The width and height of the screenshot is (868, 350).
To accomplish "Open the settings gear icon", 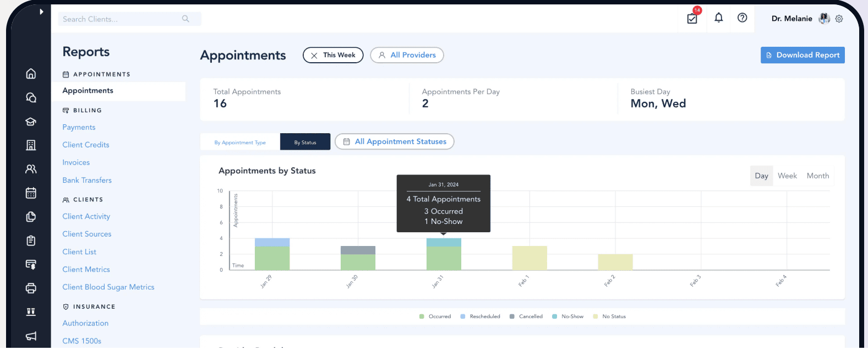I will click(839, 19).
